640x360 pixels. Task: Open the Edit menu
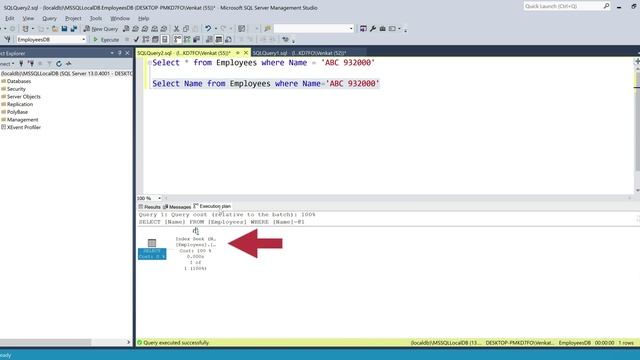pos(9,18)
